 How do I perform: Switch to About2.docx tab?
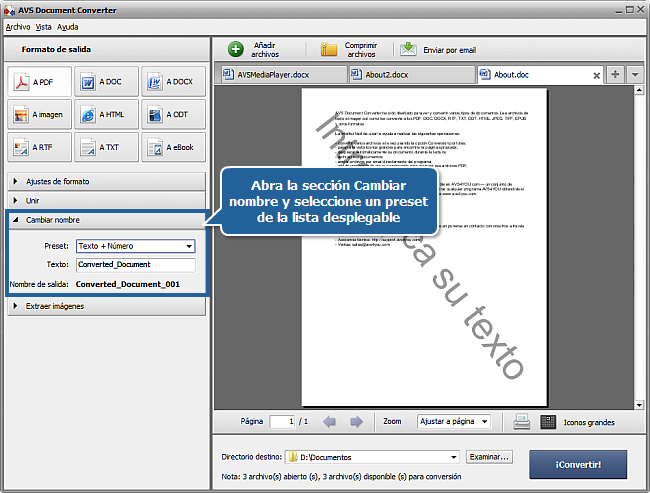click(x=412, y=75)
